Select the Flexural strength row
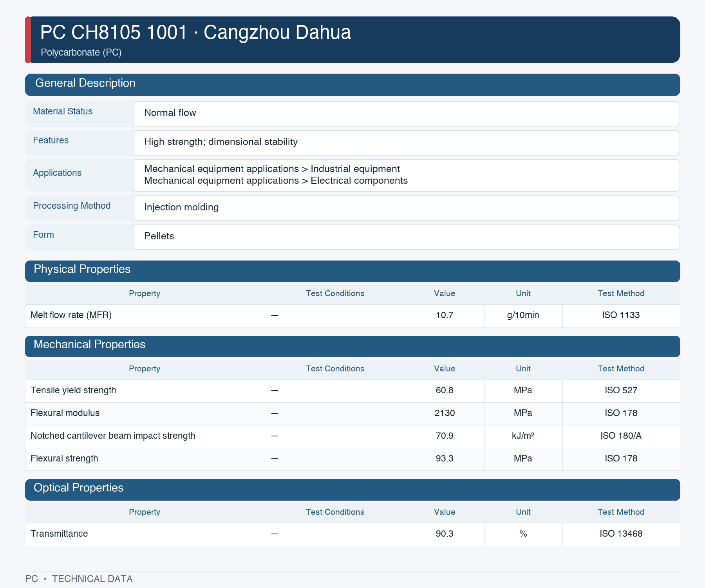 352,459
